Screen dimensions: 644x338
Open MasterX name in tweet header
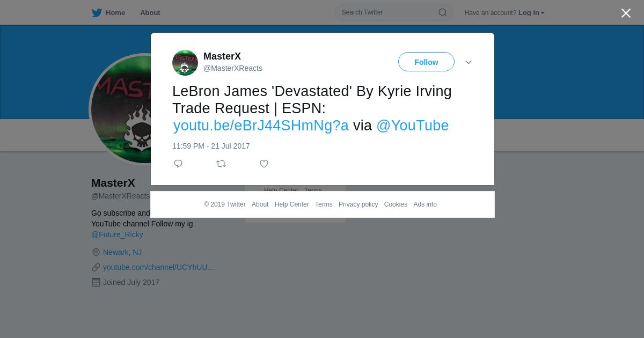222,56
